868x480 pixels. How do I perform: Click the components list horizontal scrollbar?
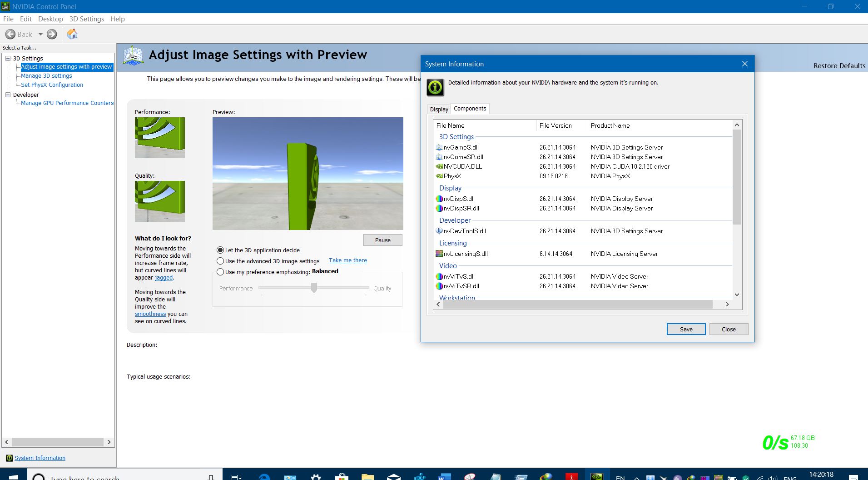(x=578, y=305)
